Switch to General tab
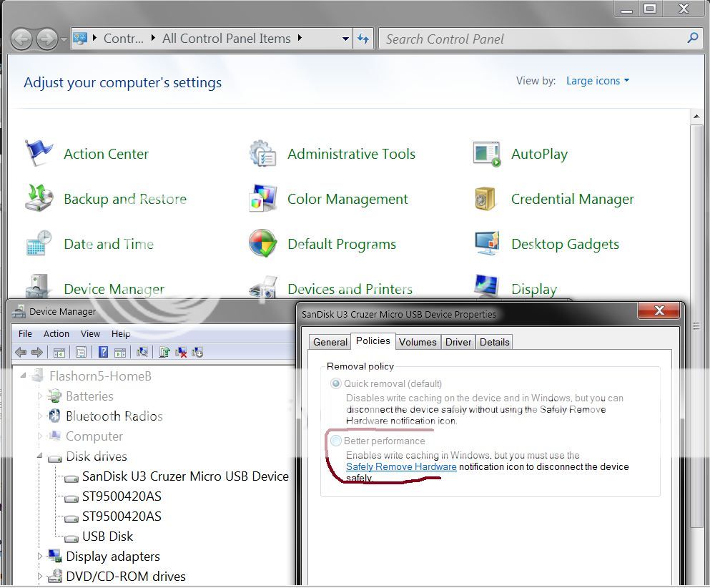The image size is (710, 588). point(330,342)
